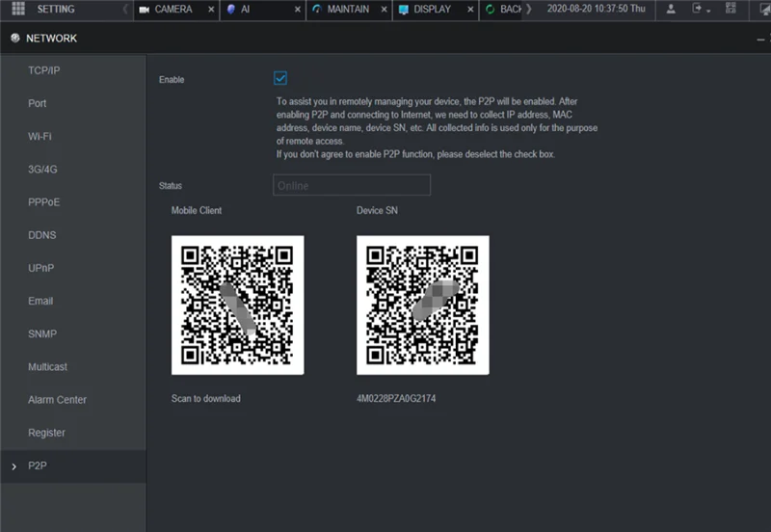The image size is (771, 532).
Task: Click the logout icon in top bar
Action: point(697,8)
